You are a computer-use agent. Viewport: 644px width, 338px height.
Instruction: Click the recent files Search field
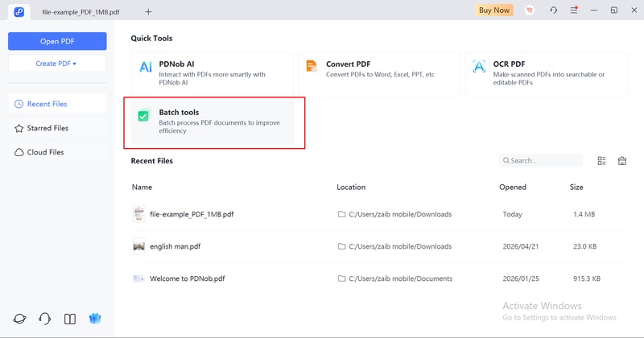540,161
